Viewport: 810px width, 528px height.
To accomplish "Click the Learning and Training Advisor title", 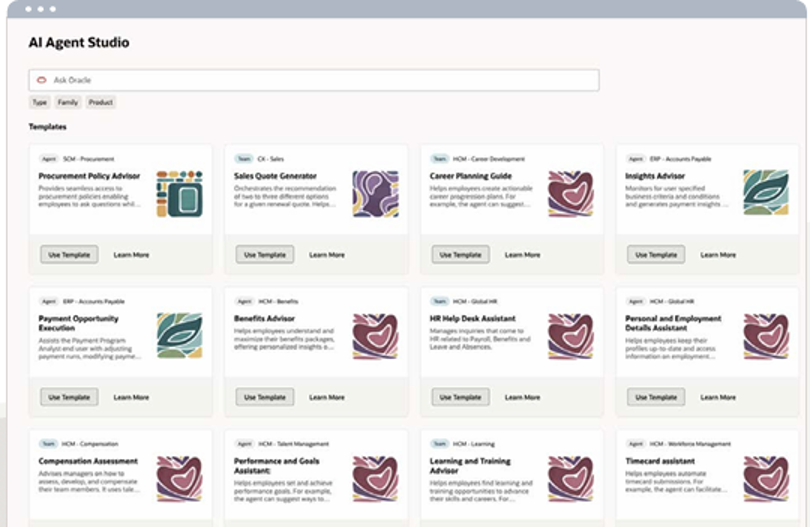I will tap(470, 466).
